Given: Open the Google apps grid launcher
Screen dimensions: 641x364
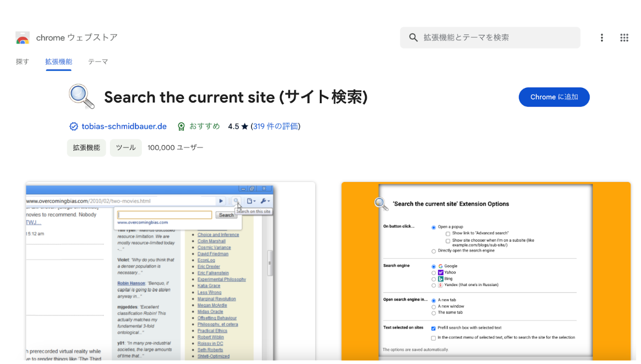Looking at the screenshot, I should point(624,38).
